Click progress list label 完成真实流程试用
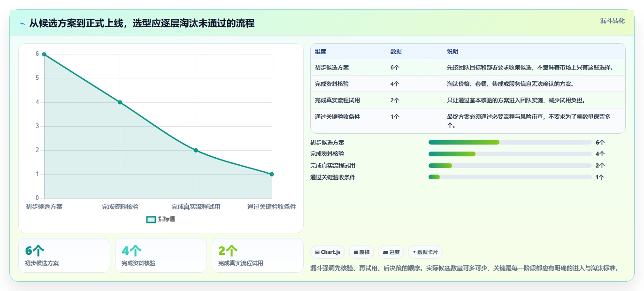Screen dimensions: 644x291 tap(333, 166)
